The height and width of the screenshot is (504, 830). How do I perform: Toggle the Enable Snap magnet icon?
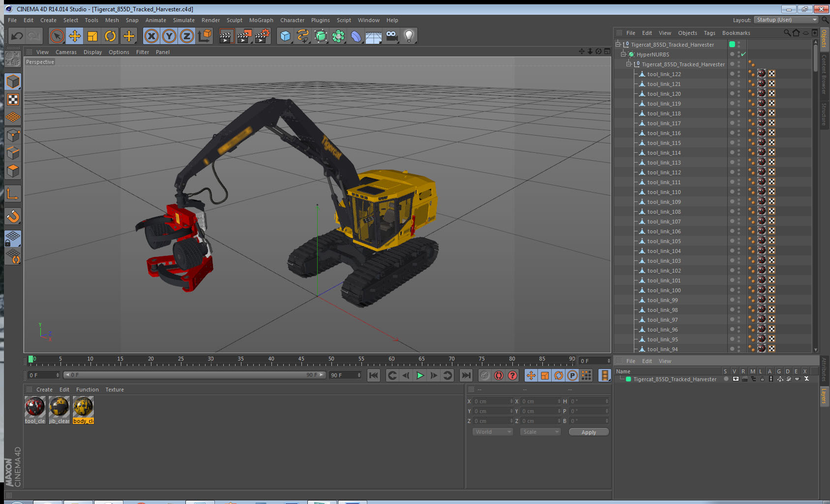point(13,216)
